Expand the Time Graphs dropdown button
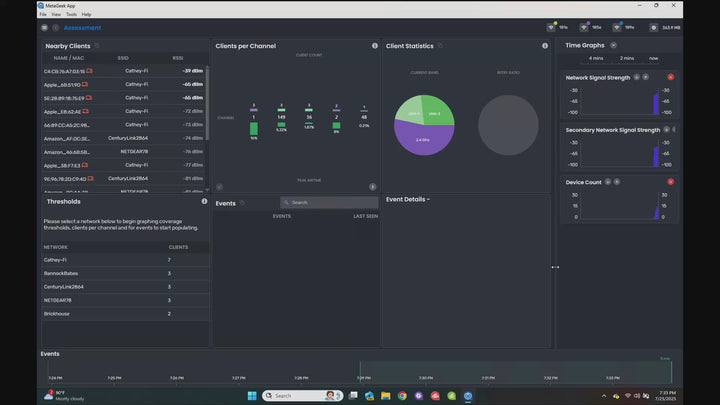Image resolution: width=720 pixels, height=405 pixels. [613, 45]
